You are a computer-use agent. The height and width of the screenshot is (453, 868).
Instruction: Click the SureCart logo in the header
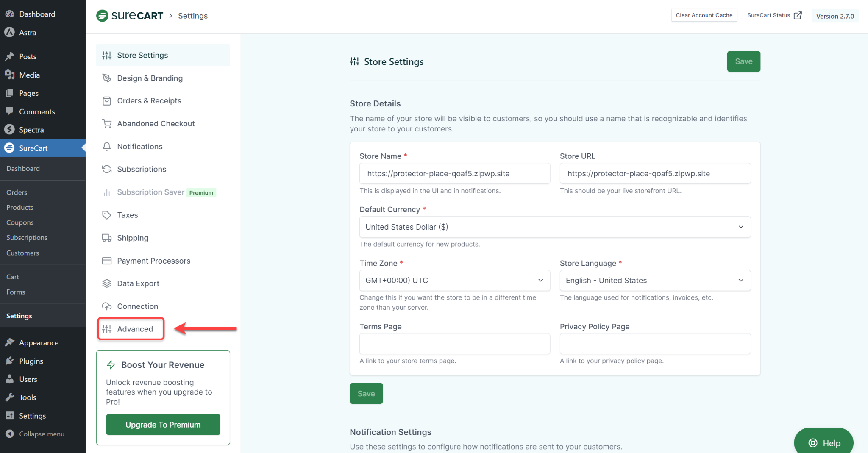pos(130,16)
